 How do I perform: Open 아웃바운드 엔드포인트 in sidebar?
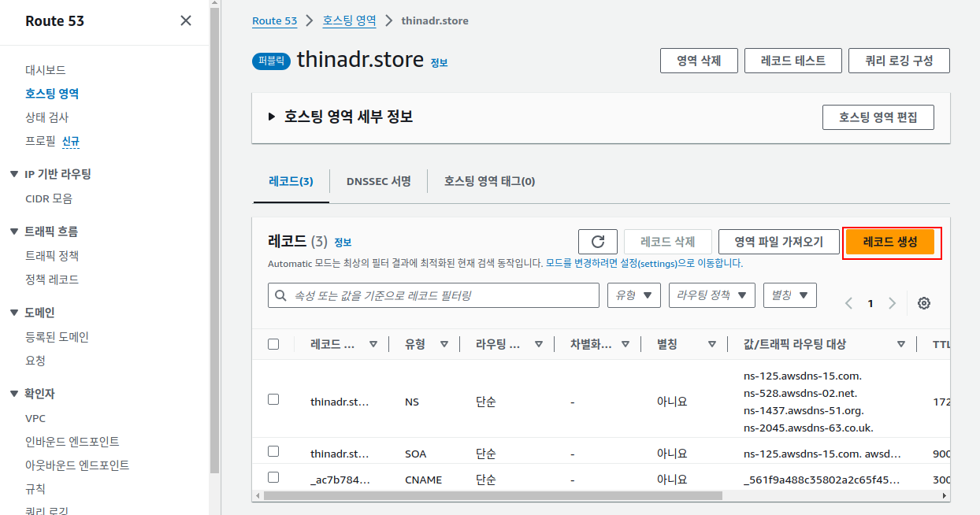click(77, 465)
